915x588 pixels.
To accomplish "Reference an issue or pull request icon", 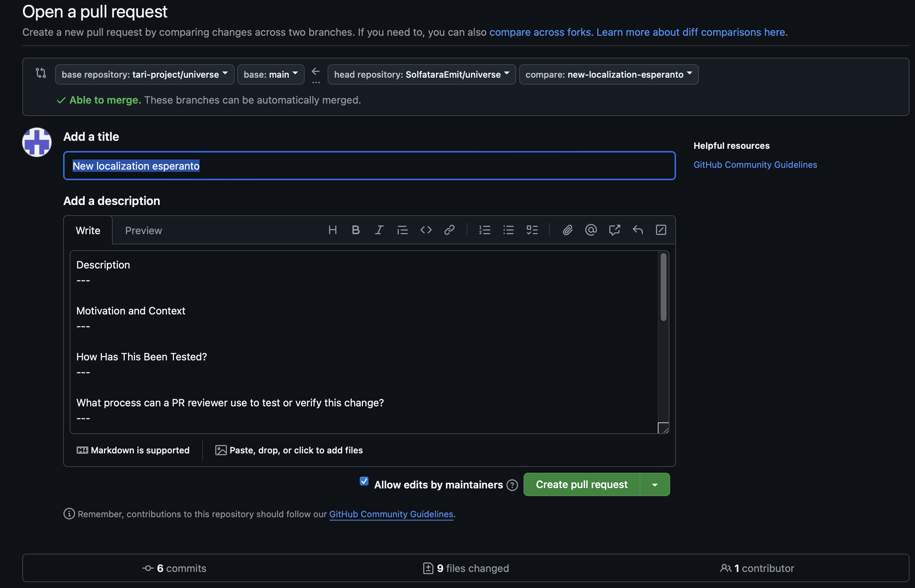I will point(614,230).
